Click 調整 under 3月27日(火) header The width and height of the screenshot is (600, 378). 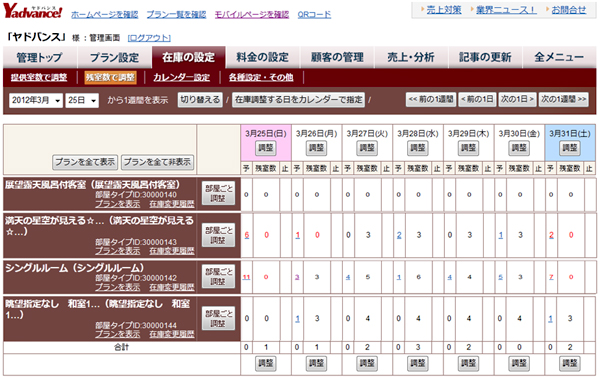(367, 148)
